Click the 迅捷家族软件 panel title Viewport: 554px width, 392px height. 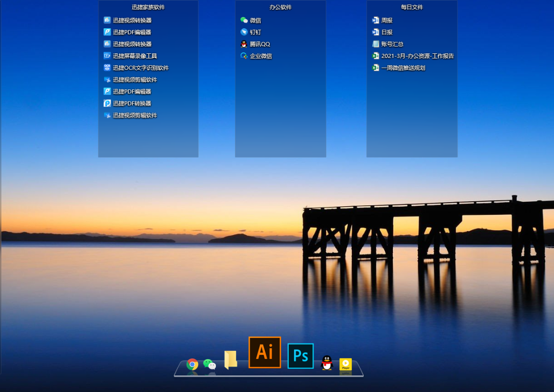(x=148, y=7)
